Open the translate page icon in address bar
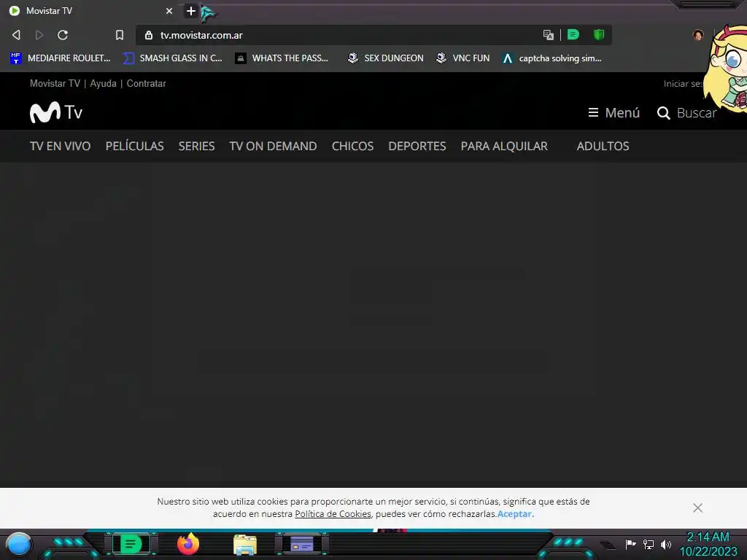The image size is (747, 560). click(549, 35)
